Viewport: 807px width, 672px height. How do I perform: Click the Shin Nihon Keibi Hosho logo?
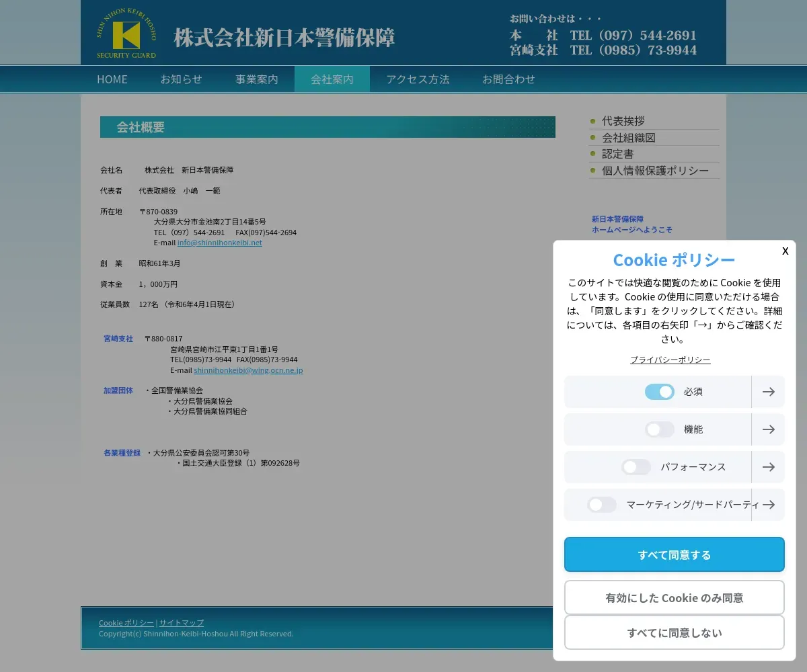[126, 34]
